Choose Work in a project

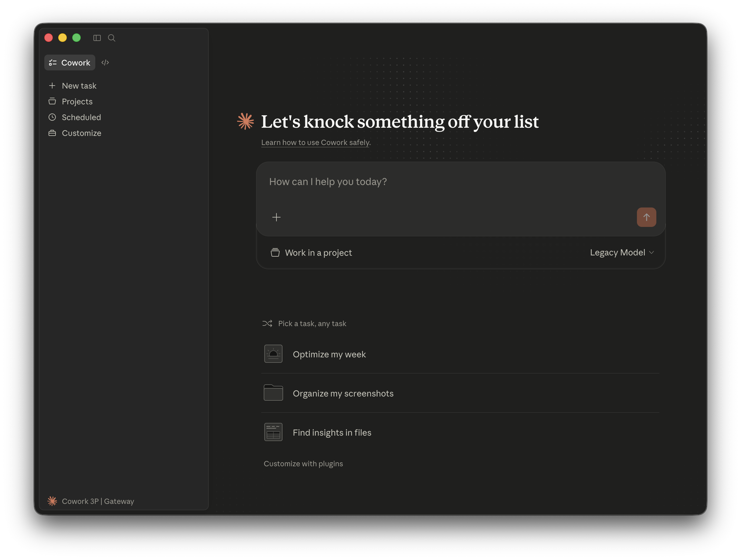(311, 252)
